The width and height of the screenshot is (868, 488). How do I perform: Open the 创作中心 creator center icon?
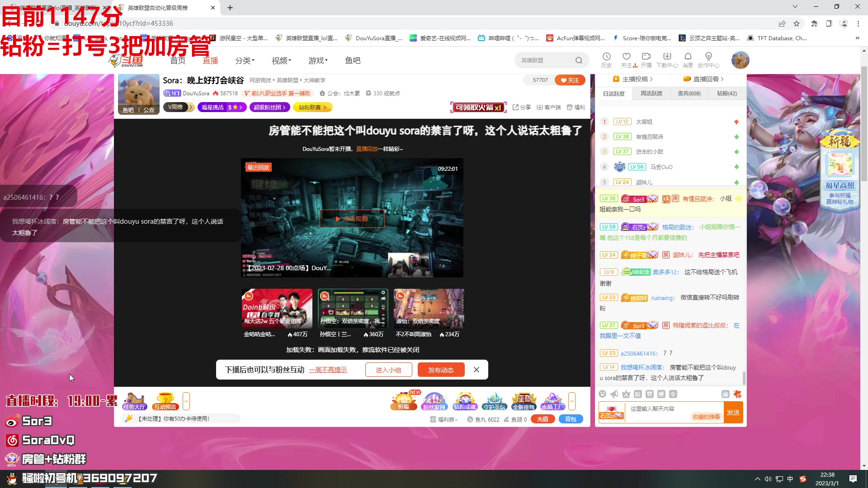[x=708, y=60]
